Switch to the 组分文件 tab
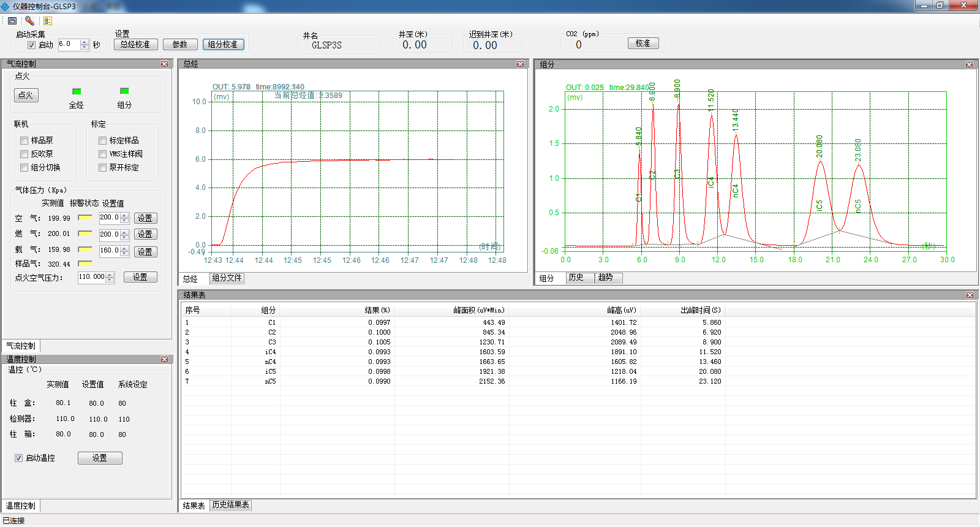 click(x=227, y=278)
